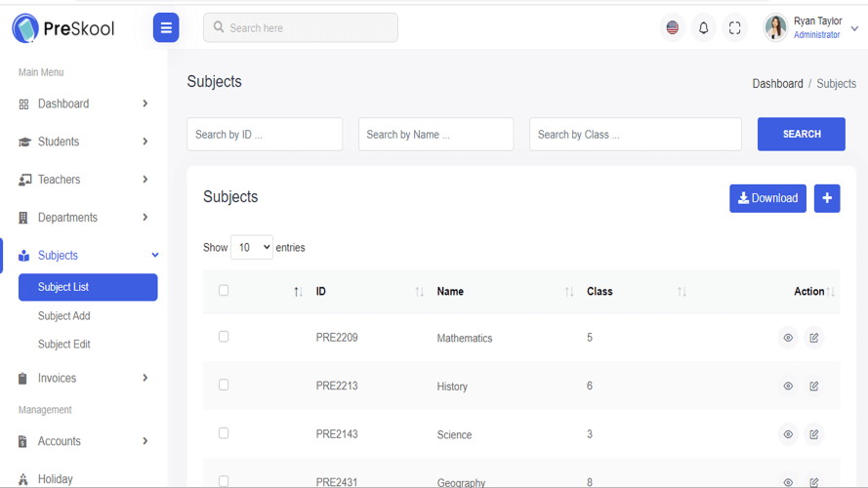Click the PreSkool logo
The width and height of the screenshot is (868, 488).
pos(63,28)
